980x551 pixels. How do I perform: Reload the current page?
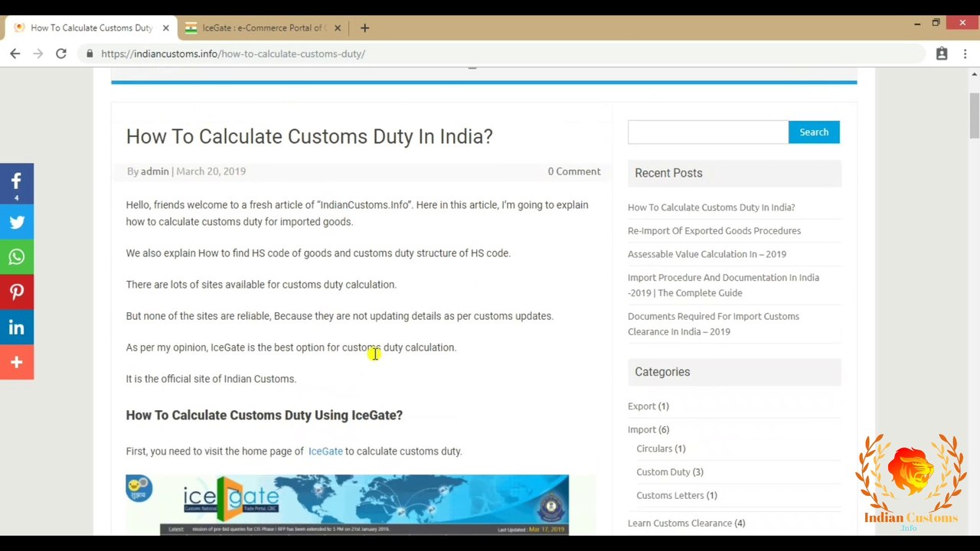[x=61, y=54]
